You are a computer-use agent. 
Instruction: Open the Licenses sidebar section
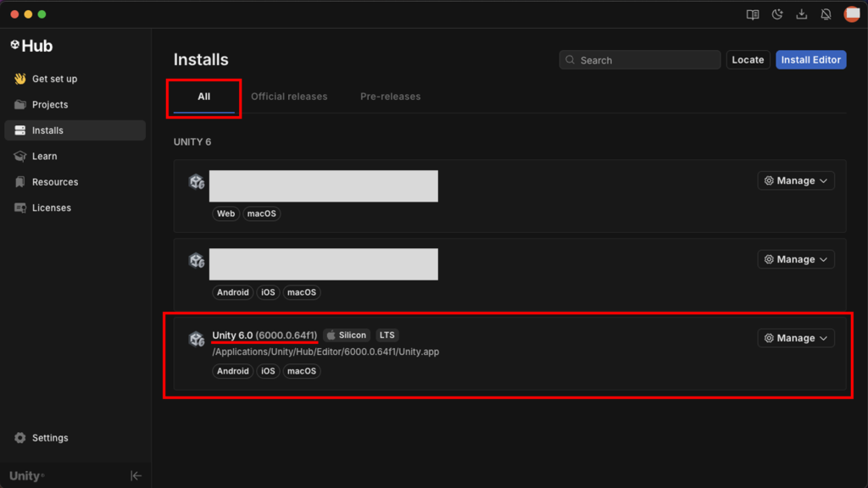pyautogui.click(x=51, y=208)
